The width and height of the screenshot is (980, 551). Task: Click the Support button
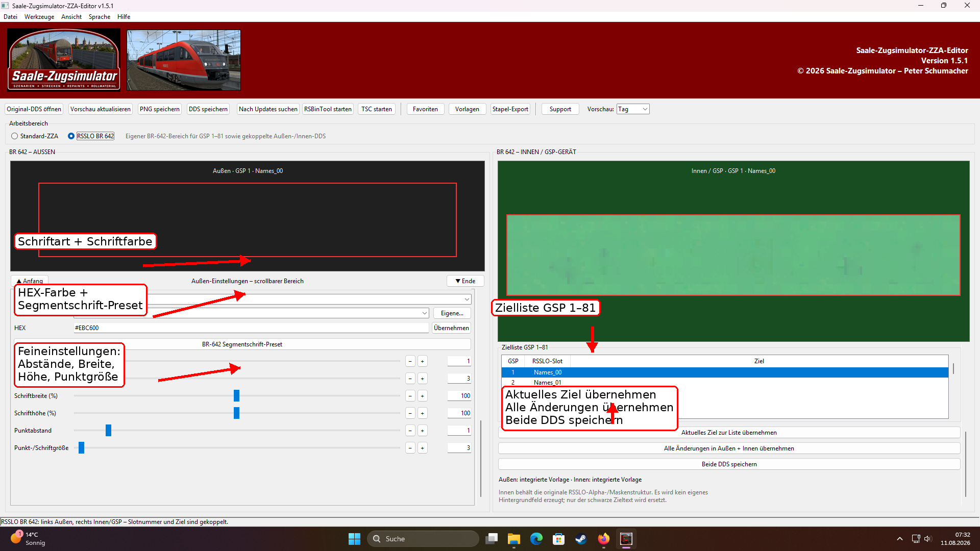point(560,109)
